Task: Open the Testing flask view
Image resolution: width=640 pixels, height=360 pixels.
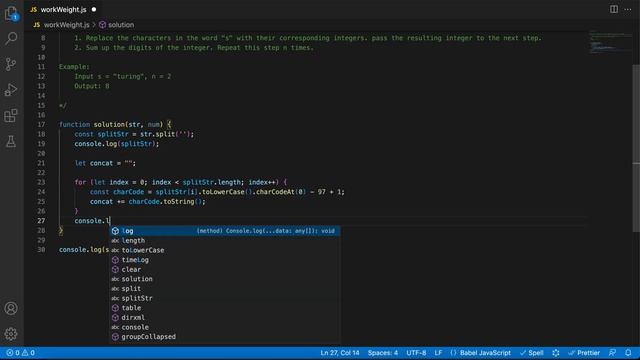Action: coord(11,141)
